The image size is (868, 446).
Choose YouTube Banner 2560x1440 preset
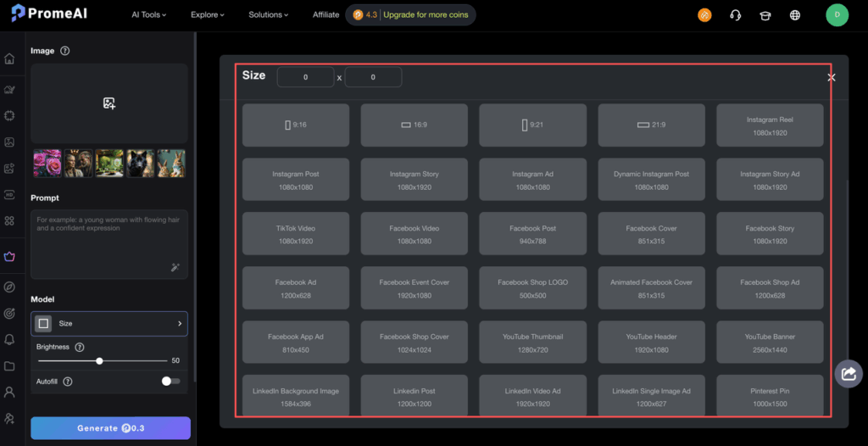(x=770, y=343)
